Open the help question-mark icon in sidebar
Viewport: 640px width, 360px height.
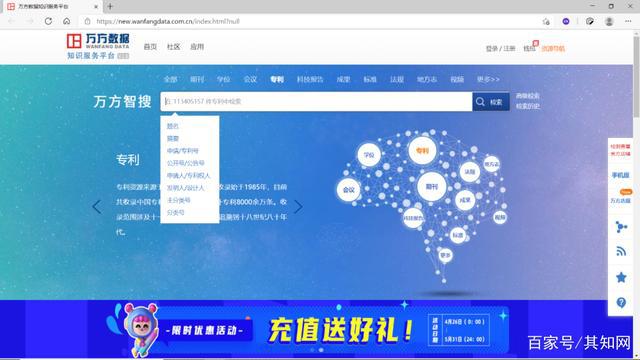(x=621, y=302)
